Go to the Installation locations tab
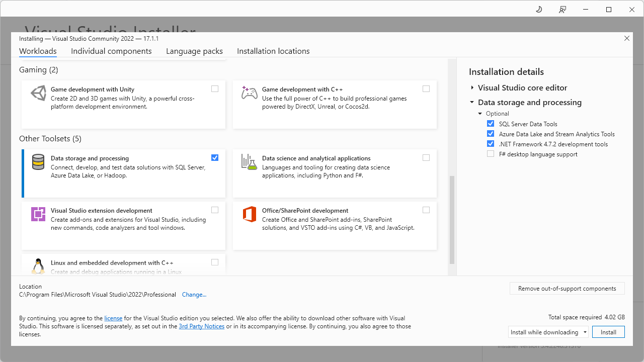644x362 pixels. [x=273, y=51]
